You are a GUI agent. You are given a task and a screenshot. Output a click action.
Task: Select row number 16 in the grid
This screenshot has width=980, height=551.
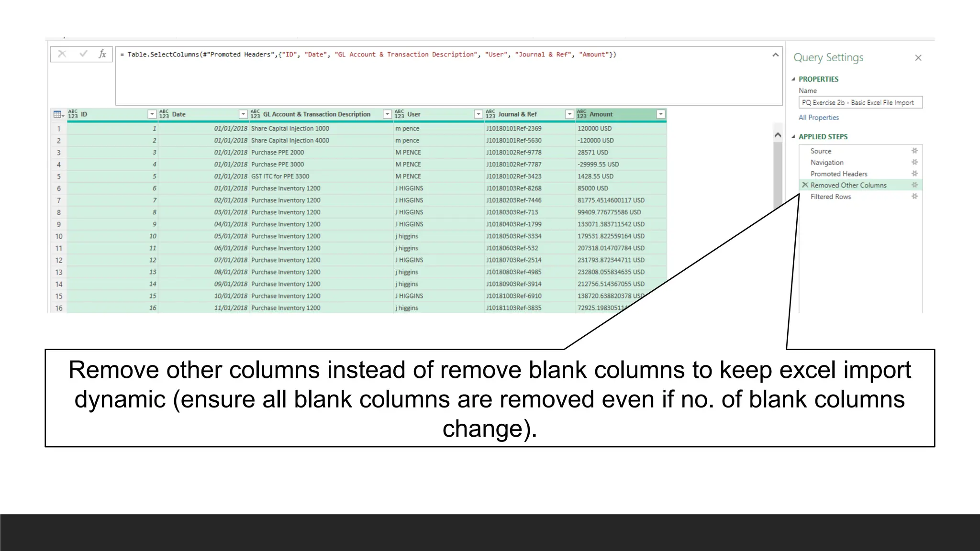pyautogui.click(x=59, y=308)
